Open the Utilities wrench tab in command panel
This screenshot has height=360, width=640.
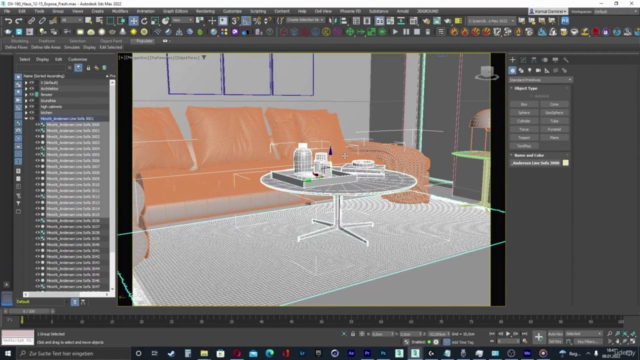point(566,60)
